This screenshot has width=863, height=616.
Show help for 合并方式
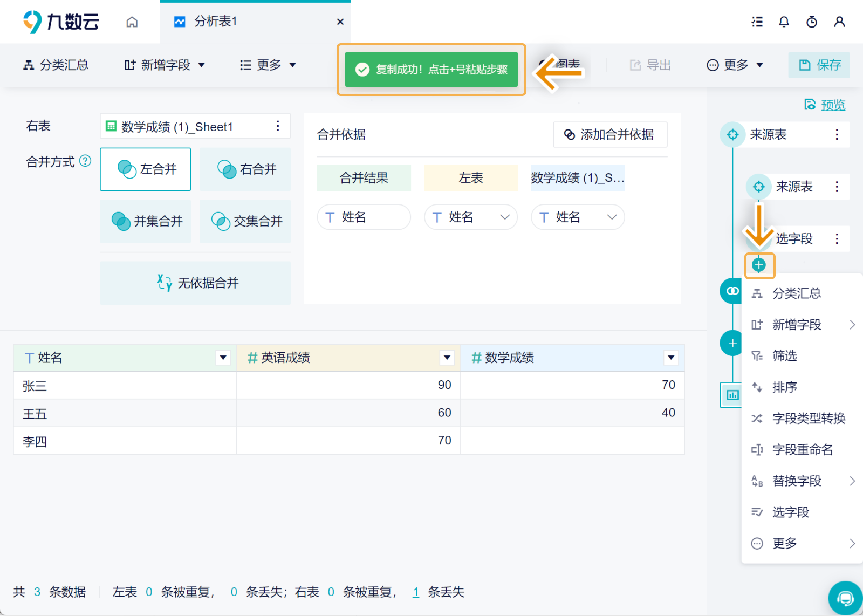pyautogui.click(x=85, y=161)
